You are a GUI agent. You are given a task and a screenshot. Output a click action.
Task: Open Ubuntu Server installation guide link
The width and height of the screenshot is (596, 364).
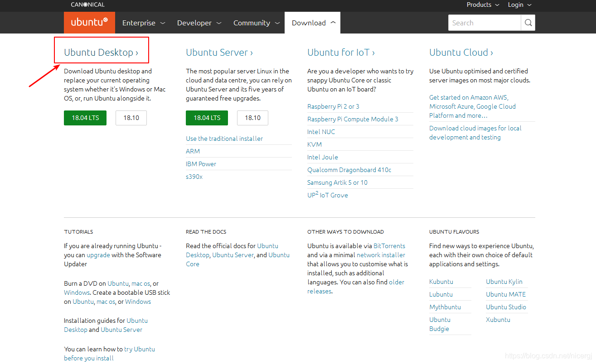(121, 330)
